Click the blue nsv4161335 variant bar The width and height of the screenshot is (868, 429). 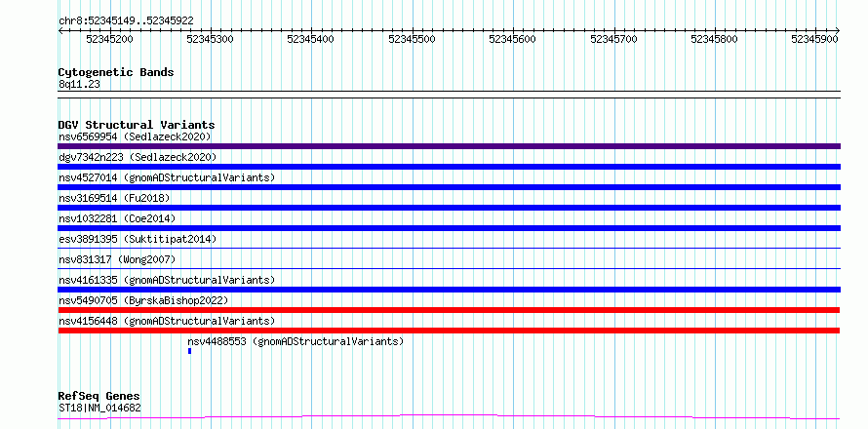449,290
